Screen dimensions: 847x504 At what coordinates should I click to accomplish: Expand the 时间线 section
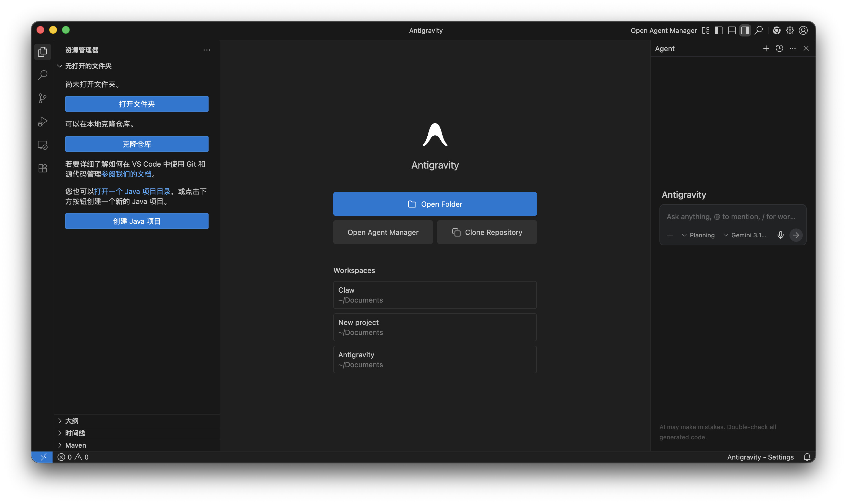coord(75,433)
